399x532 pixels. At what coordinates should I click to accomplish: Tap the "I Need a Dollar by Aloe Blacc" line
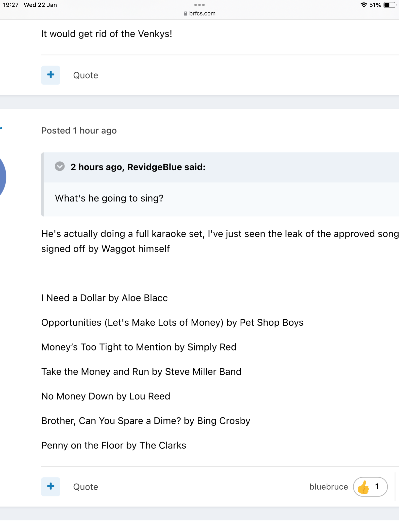coord(104,298)
